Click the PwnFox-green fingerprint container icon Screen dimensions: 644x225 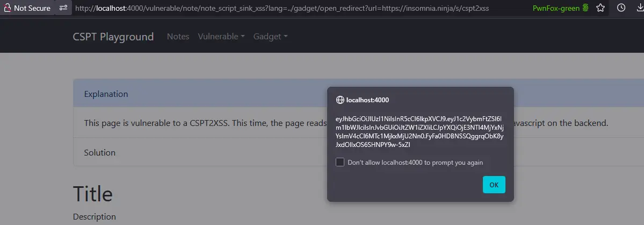pyautogui.click(x=585, y=8)
